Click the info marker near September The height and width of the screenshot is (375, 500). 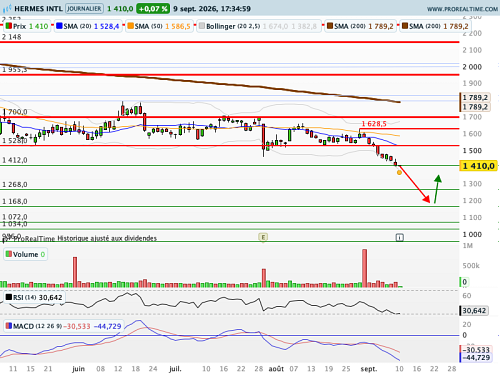pyautogui.click(x=399, y=237)
